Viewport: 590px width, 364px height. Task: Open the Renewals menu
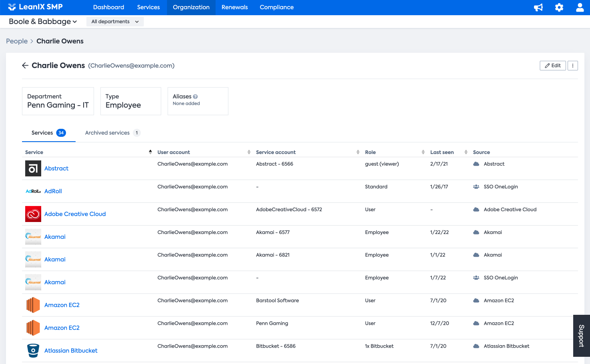[235, 7]
